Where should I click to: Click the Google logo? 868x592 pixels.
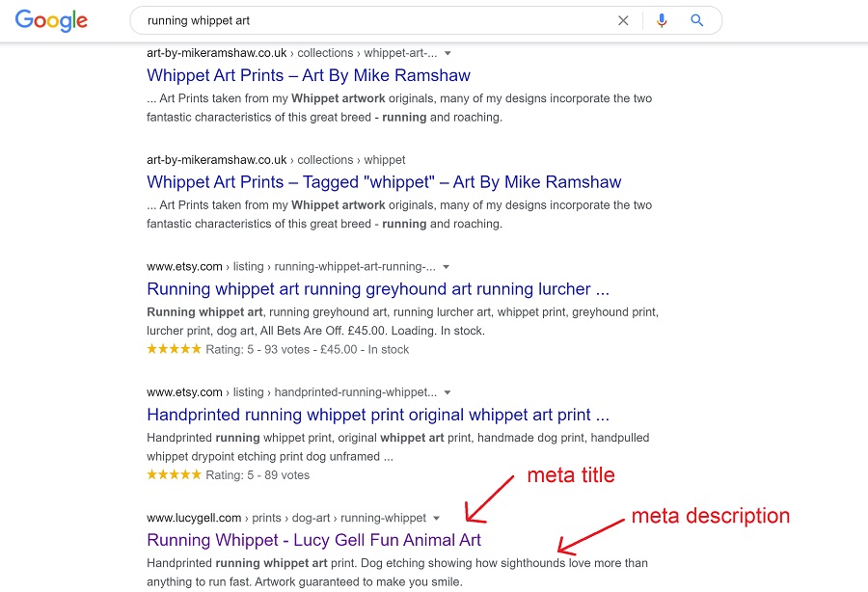click(51, 20)
